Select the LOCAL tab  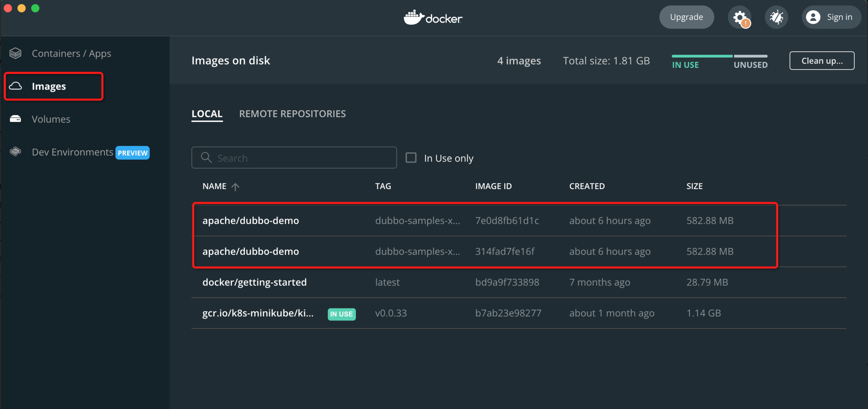click(207, 114)
